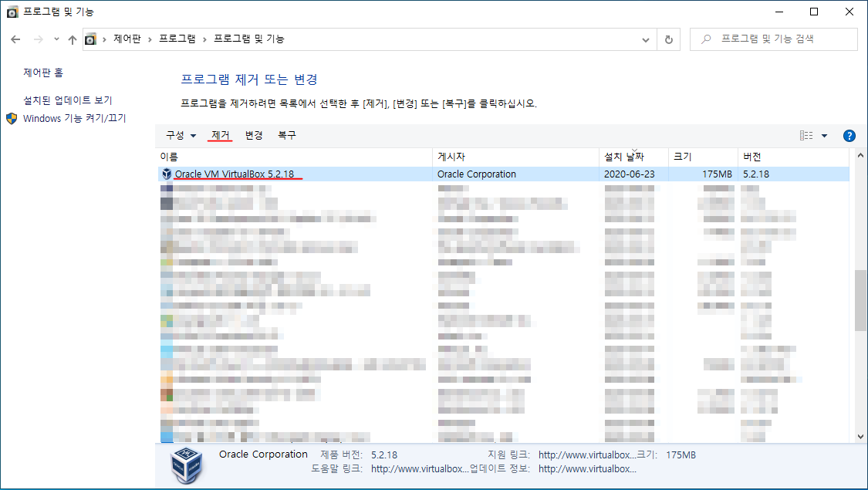This screenshot has width=868, height=490.
Task: Click the window title bar app icon
Action: pyautogui.click(x=12, y=12)
